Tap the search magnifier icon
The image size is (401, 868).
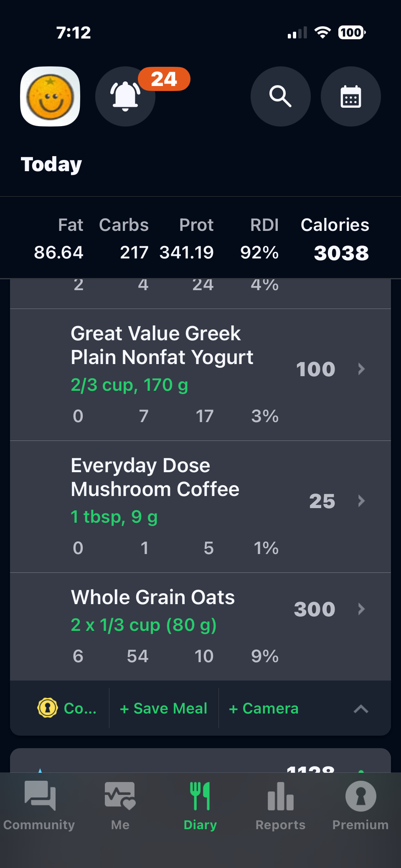coord(280,96)
